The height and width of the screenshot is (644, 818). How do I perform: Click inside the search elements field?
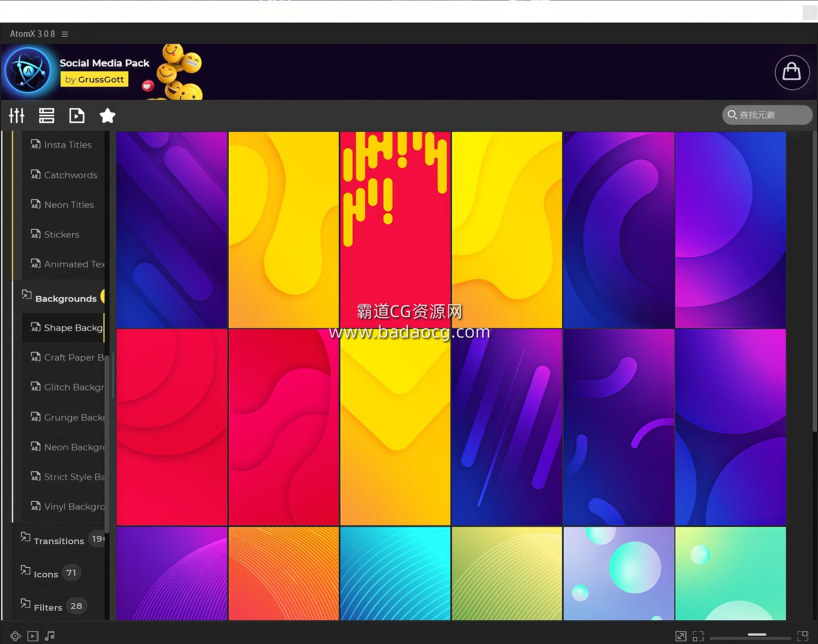click(767, 115)
